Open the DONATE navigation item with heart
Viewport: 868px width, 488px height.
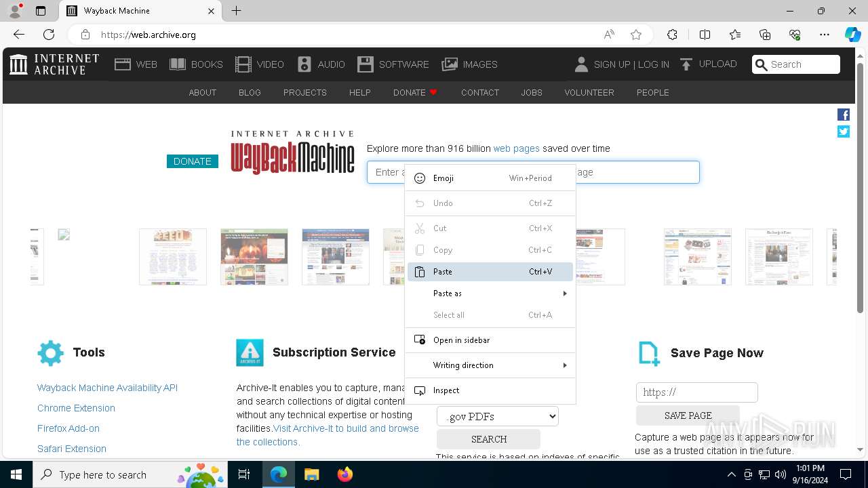point(415,93)
